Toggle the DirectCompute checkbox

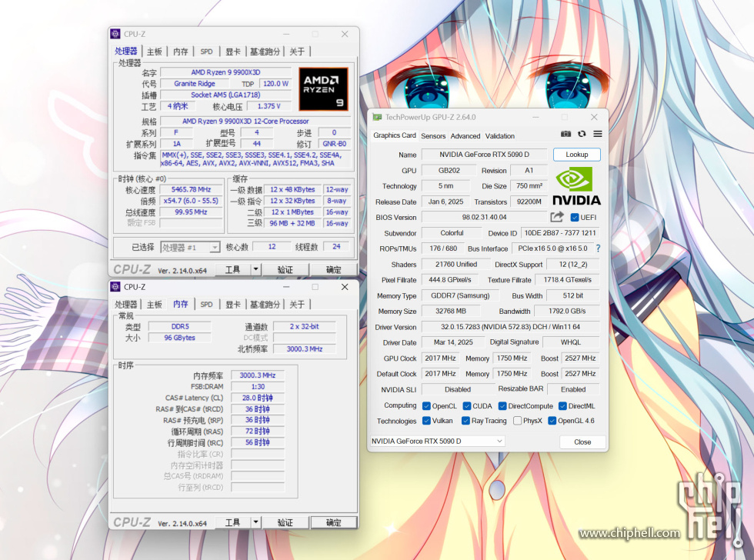[502, 406]
